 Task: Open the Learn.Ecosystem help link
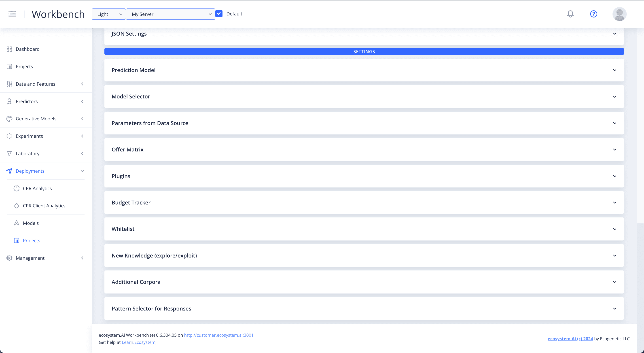[x=138, y=342]
